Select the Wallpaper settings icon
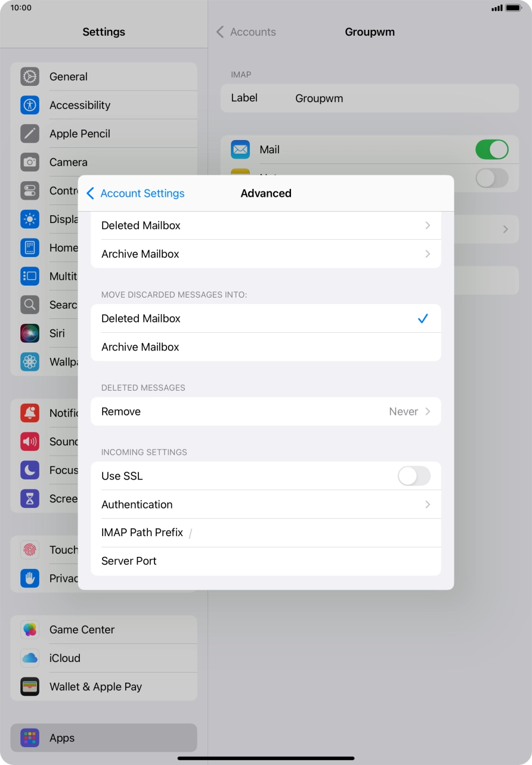Viewport: 532px width, 765px height. click(x=29, y=362)
